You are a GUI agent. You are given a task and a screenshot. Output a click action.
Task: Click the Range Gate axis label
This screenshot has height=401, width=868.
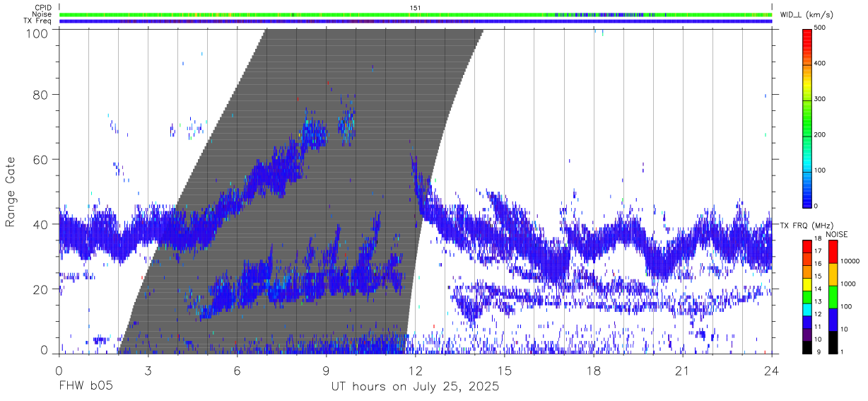tap(11, 192)
